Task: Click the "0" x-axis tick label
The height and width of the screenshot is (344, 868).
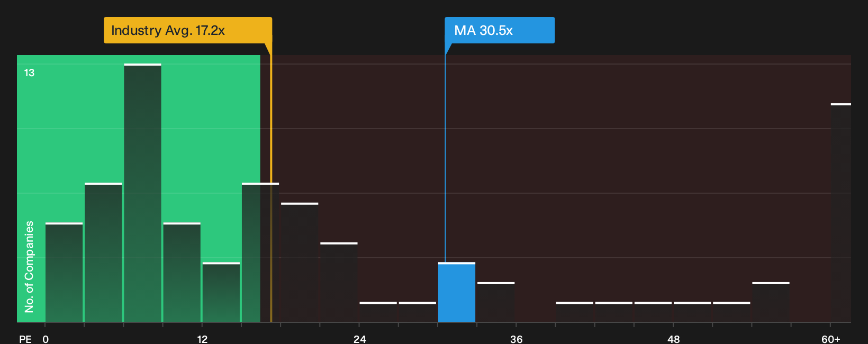Action: [x=46, y=339]
